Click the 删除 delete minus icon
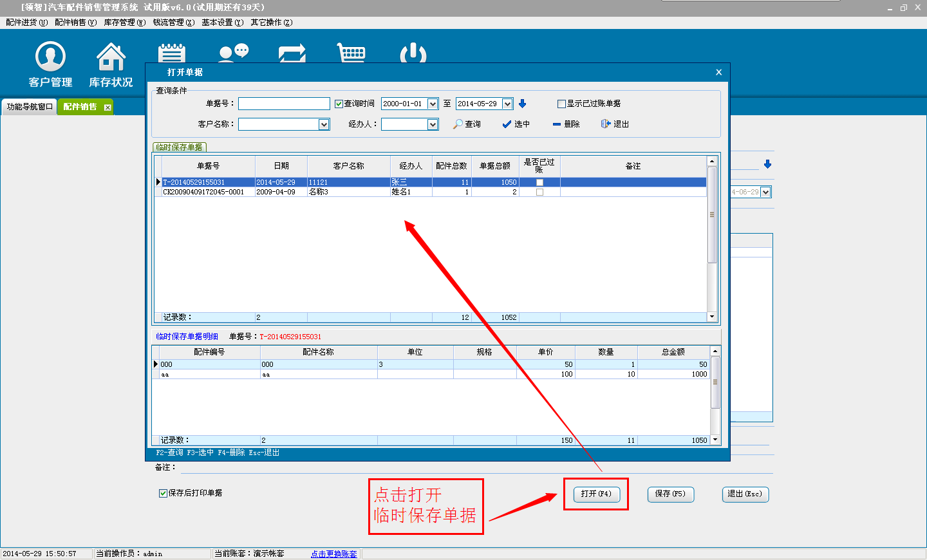Screen dimensions: 927x560 (x=557, y=124)
